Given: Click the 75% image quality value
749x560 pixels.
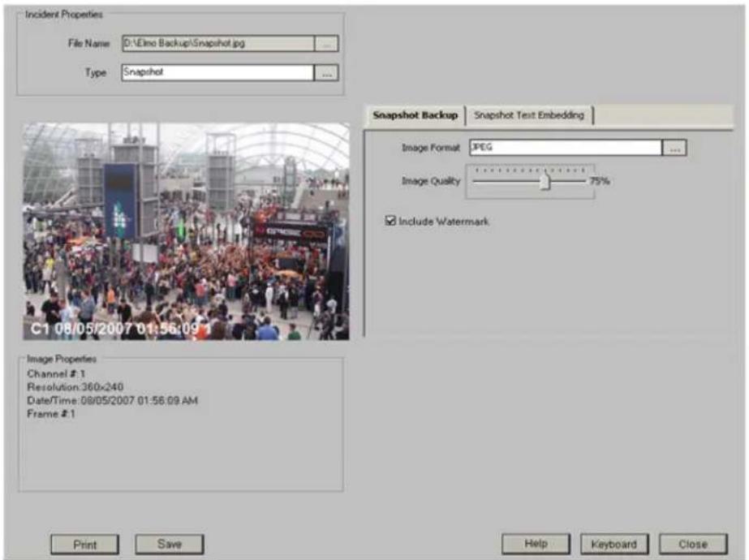Looking at the screenshot, I should (600, 181).
